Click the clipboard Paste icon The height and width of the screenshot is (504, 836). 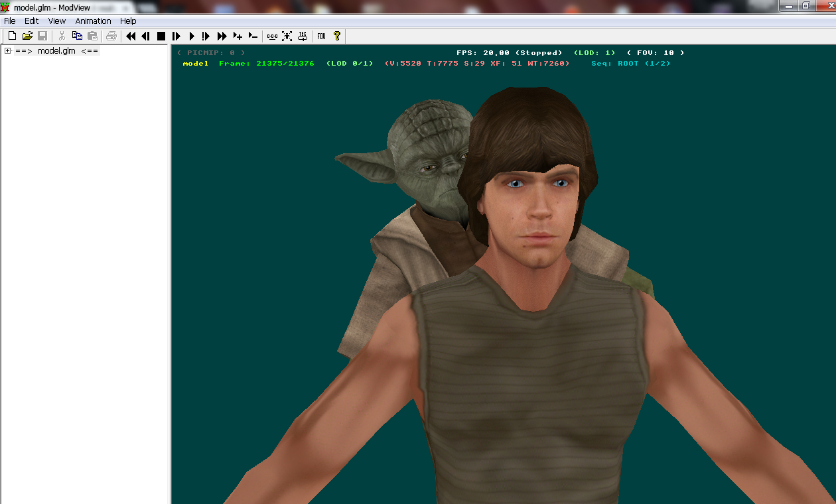(x=92, y=36)
